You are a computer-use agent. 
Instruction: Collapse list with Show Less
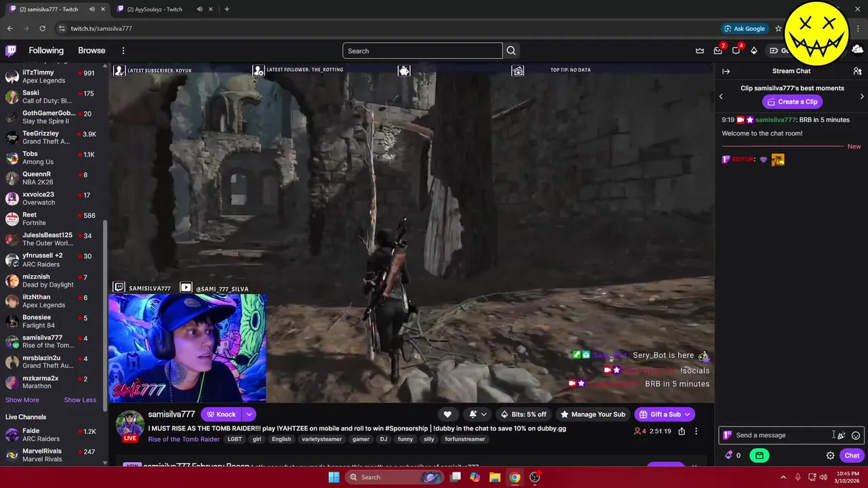tap(80, 400)
